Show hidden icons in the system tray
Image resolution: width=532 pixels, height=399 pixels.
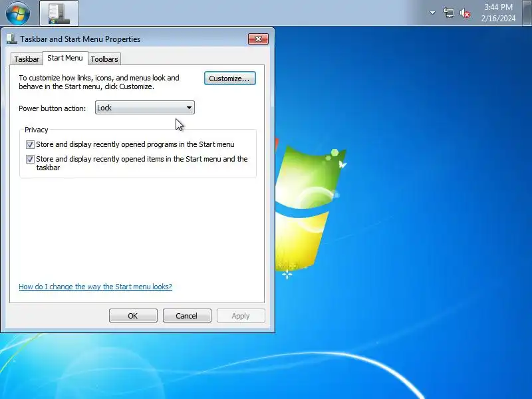[x=432, y=13]
